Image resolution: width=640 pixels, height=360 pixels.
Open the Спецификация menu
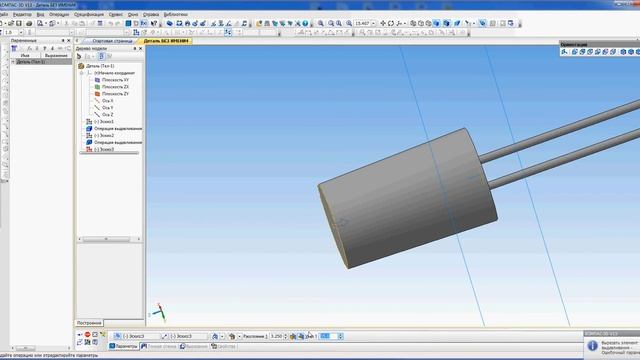89,14
